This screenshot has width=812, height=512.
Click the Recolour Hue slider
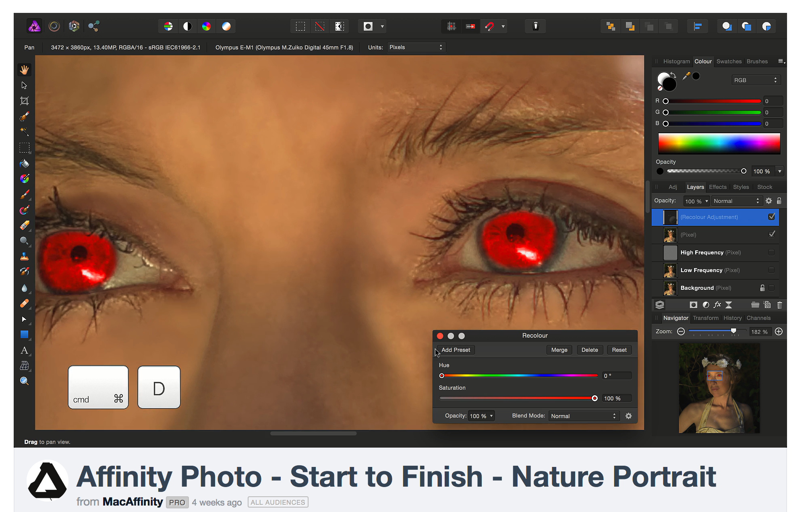[519, 376]
